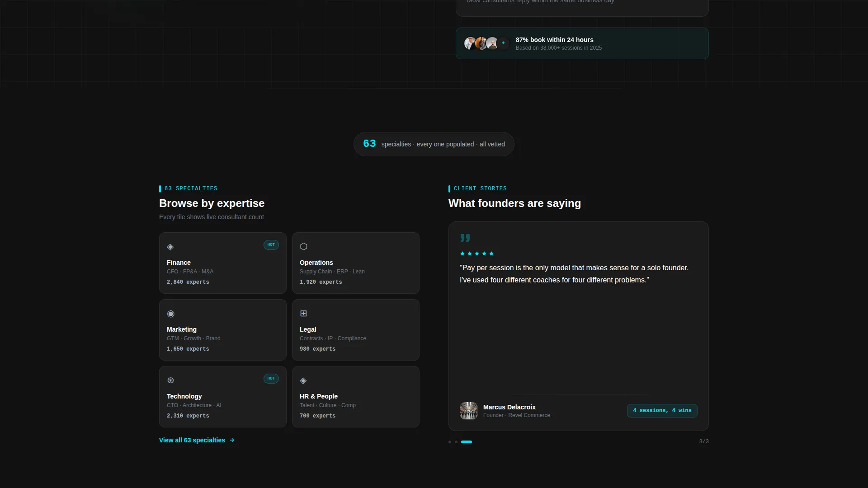Image resolution: width=868 pixels, height=488 pixels.
Task: Open the Technology specialty title
Action: click(x=184, y=396)
